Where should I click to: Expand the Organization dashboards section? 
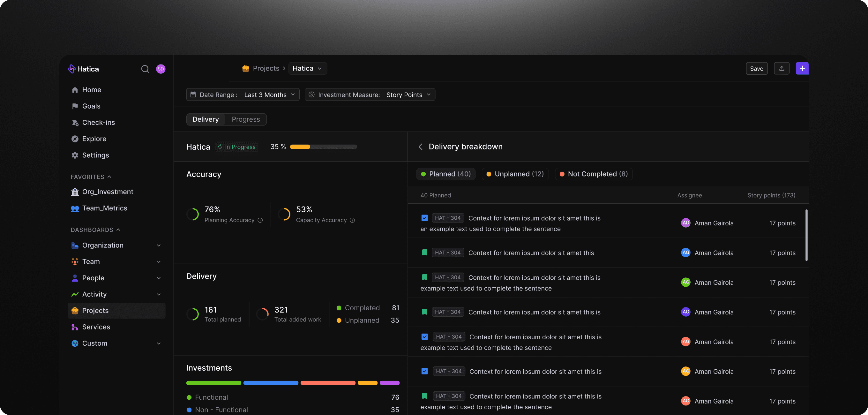pos(158,245)
